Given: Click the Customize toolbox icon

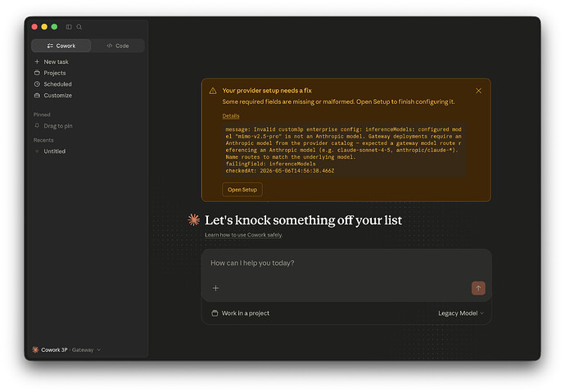Looking at the screenshot, I should (x=37, y=96).
